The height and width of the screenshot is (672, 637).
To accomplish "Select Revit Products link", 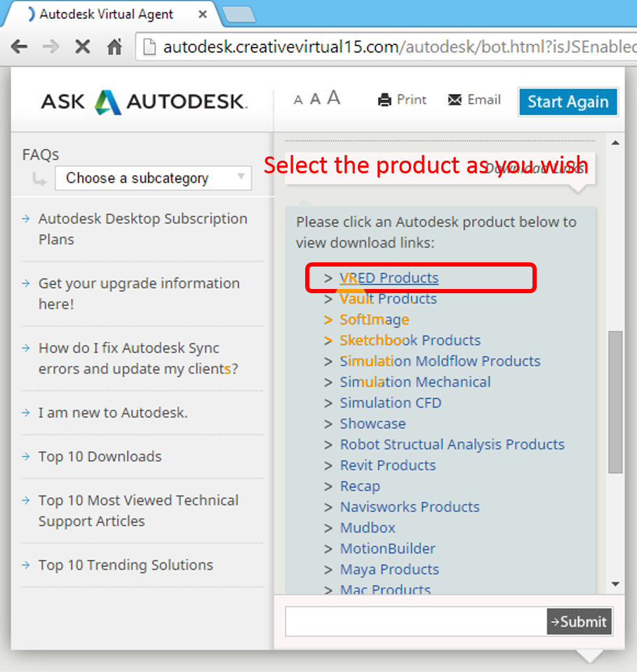I will (x=387, y=466).
